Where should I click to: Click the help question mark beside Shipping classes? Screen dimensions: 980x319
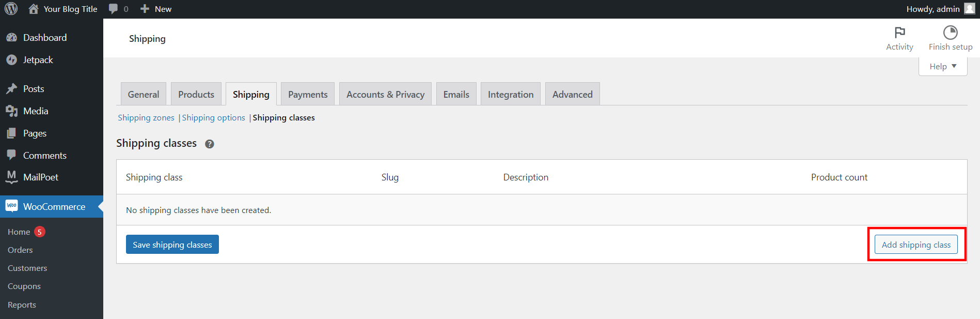click(210, 144)
